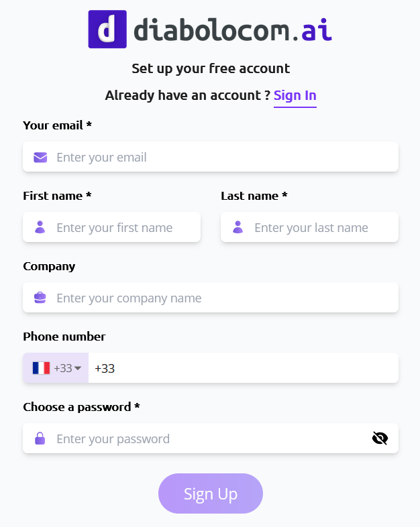Follow the Sign In link
Screen dimensions: 420x527
295,95
